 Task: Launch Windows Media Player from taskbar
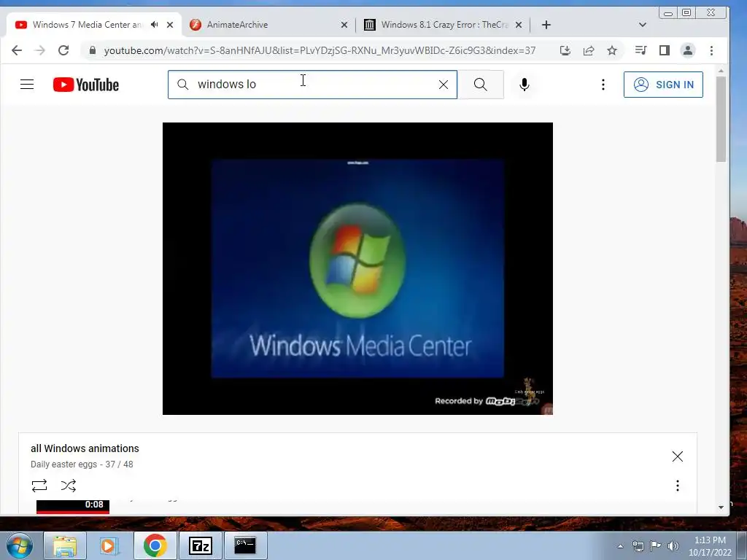coord(109,545)
